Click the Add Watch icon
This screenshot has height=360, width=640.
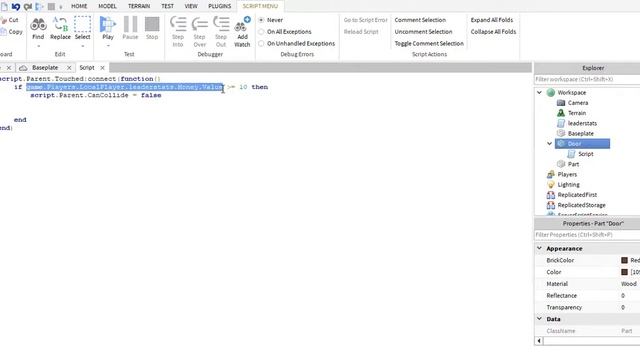pyautogui.click(x=242, y=24)
